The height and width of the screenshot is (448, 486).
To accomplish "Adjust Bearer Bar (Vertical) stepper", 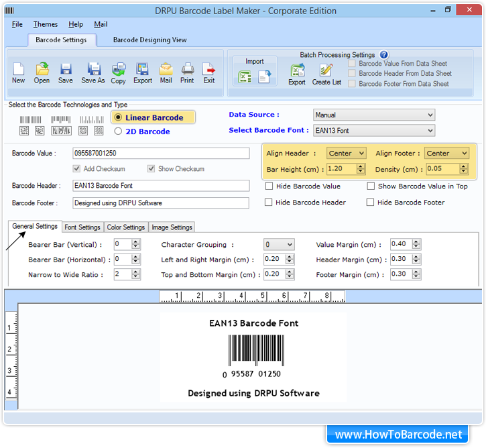I will (x=136, y=244).
